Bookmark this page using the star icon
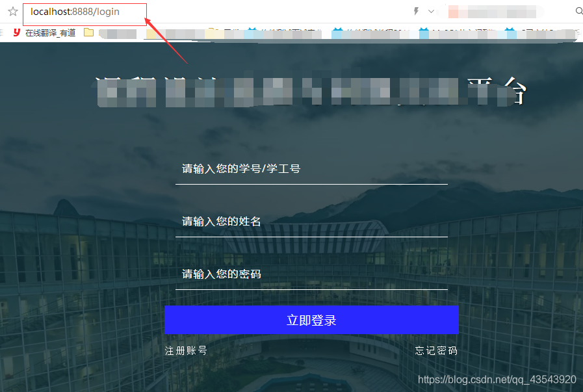The height and width of the screenshot is (392, 583). (12, 11)
